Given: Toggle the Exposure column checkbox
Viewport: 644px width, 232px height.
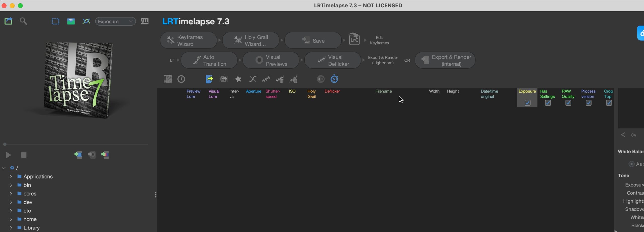Looking at the screenshot, I should [x=528, y=103].
